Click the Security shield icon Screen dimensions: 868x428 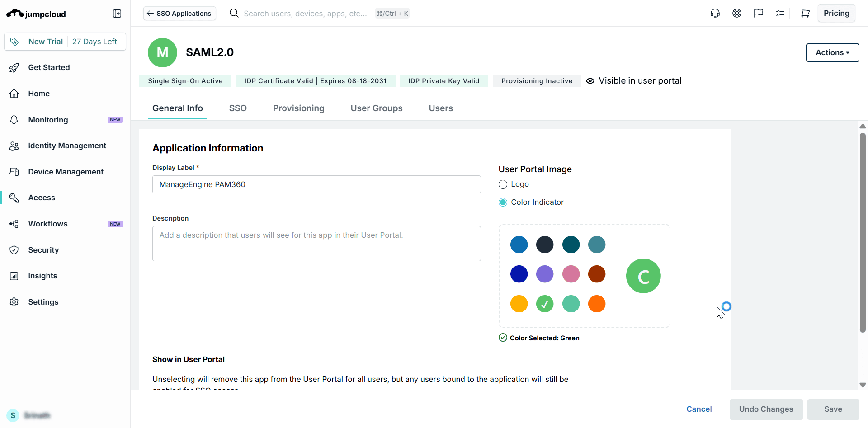(x=14, y=250)
